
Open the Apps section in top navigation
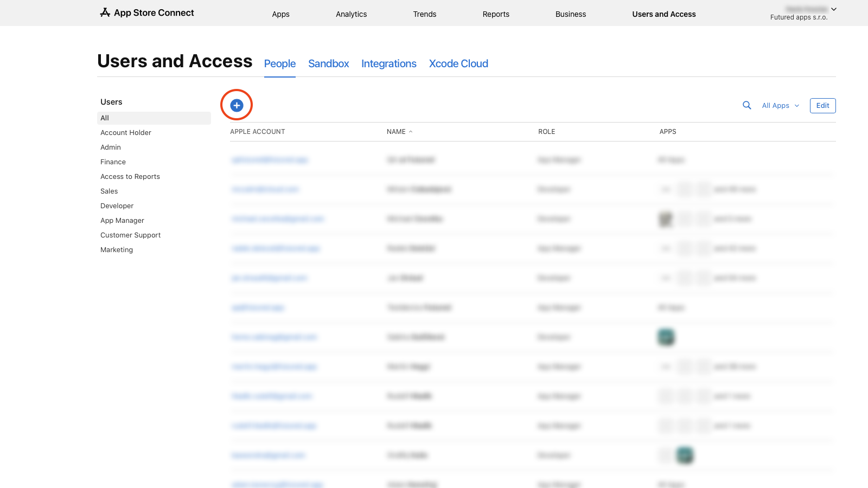280,14
